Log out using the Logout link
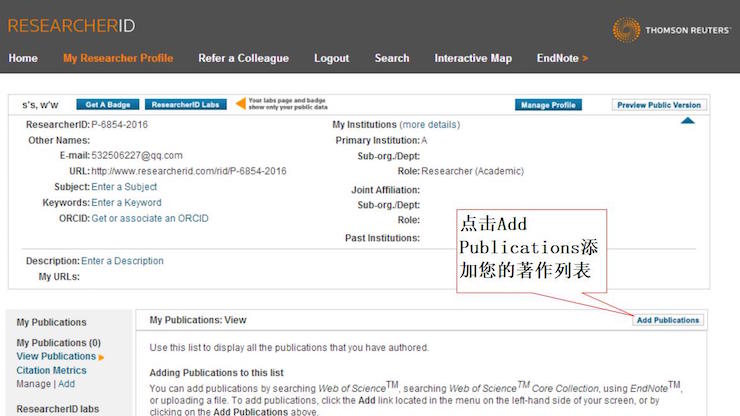This screenshot has width=740, height=416. 331,58
